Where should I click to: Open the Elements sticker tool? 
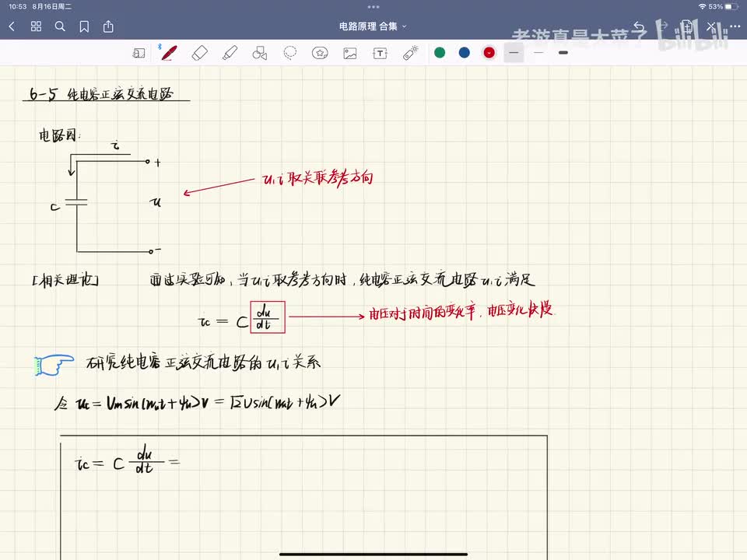point(320,53)
